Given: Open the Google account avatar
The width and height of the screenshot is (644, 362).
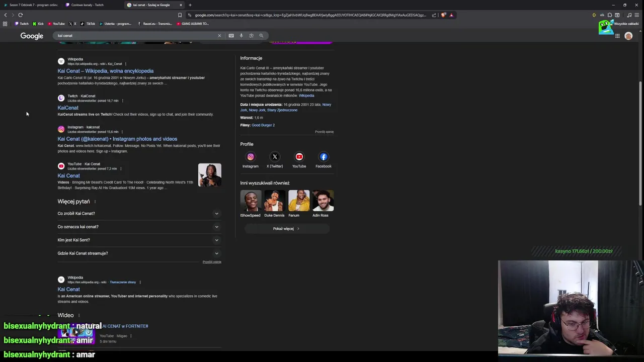Looking at the screenshot, I should pos(628,36).
